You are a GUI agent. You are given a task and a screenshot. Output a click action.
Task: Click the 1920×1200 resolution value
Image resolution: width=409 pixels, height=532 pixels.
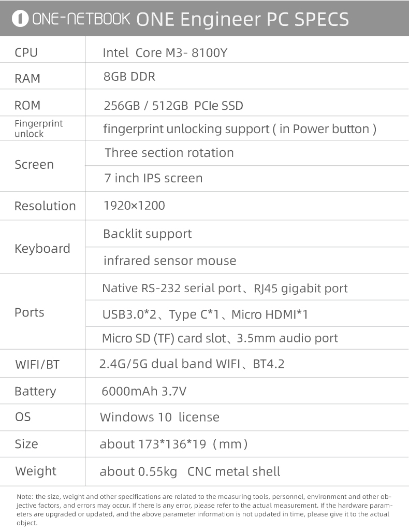coord(134,206)
